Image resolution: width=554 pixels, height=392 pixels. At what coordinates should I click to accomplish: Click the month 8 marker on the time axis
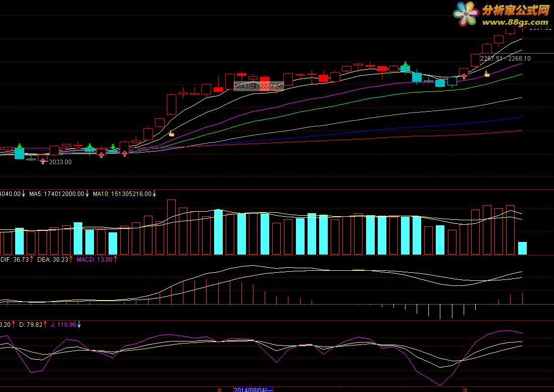(220, 390)
